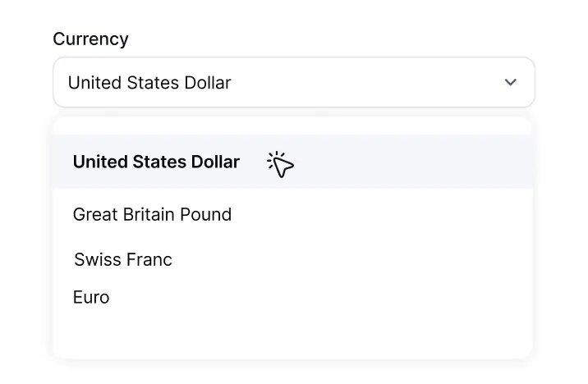Click the chevron arrow in Currency field
588x384 pixels.
510,82
